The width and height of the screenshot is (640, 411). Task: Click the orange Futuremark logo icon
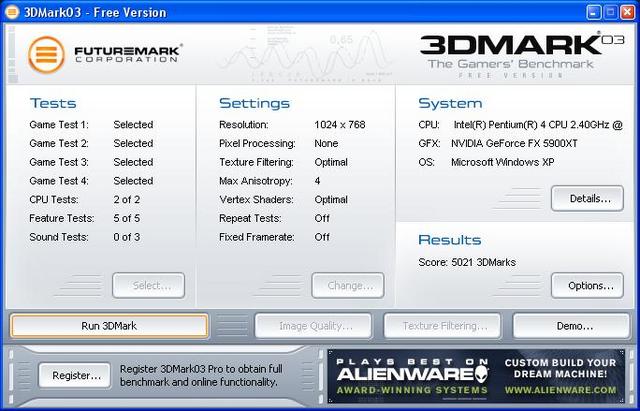click(x=46, y=53)
